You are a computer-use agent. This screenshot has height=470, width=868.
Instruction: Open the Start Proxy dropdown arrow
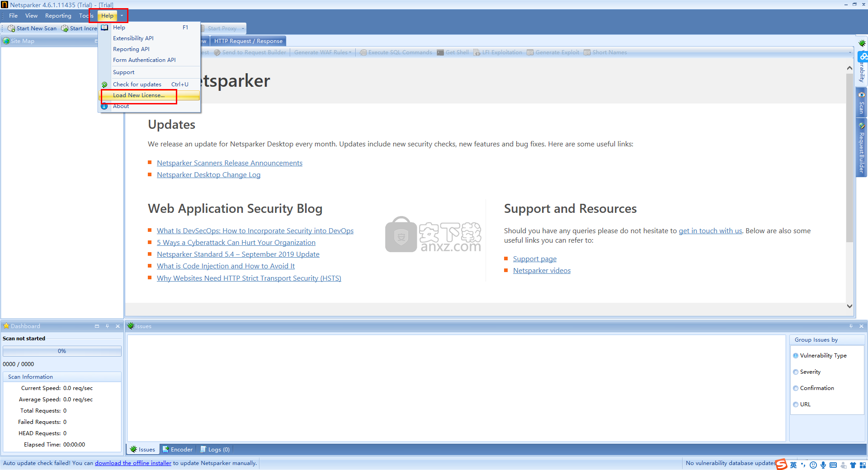point(243,28)
